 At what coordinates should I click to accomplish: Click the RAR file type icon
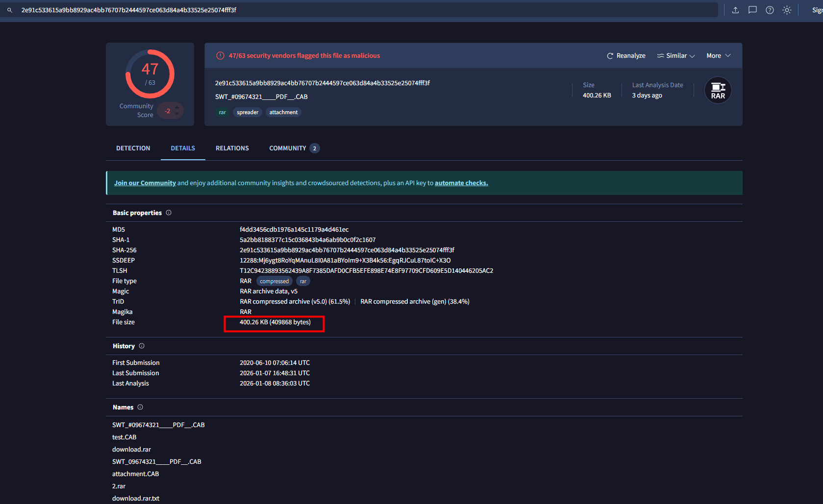coord(718,91)
